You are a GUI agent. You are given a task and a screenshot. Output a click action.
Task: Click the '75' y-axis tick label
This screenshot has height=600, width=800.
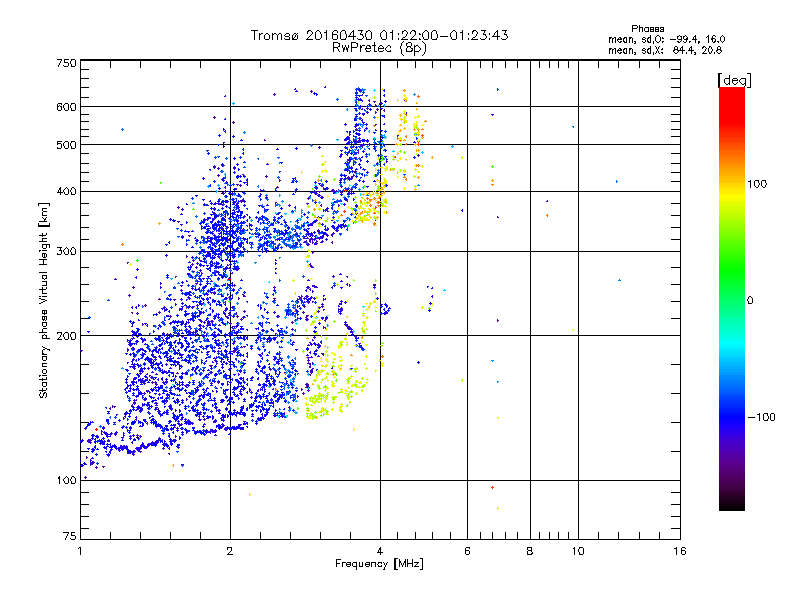(70, 536)
